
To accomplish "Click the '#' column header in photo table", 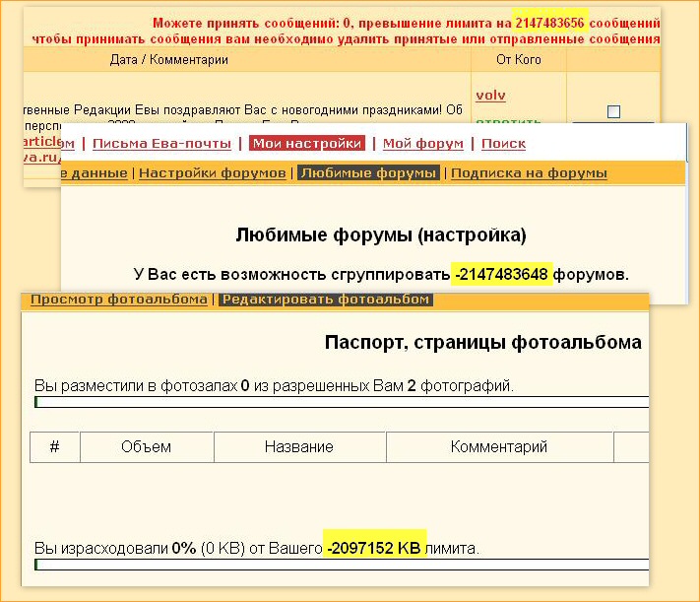I will (x=55, y=447).
